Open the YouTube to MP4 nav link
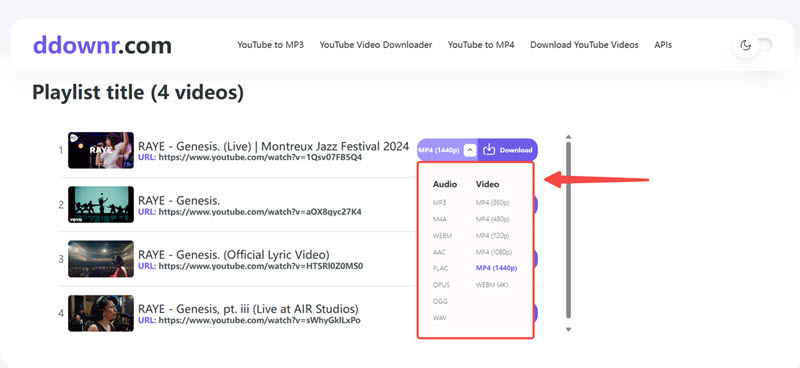800x368 pixels. pyautogui.click(x=481, y=45)
